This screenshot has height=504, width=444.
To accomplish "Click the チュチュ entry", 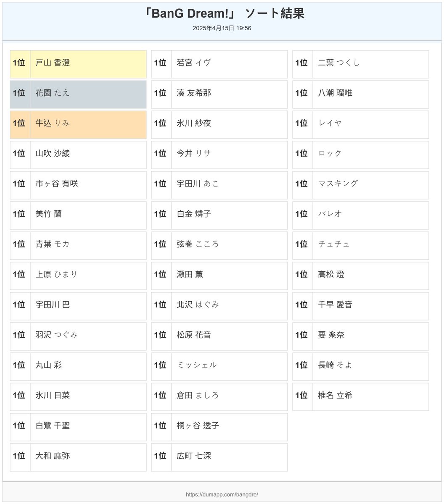I will click(361, 246).
